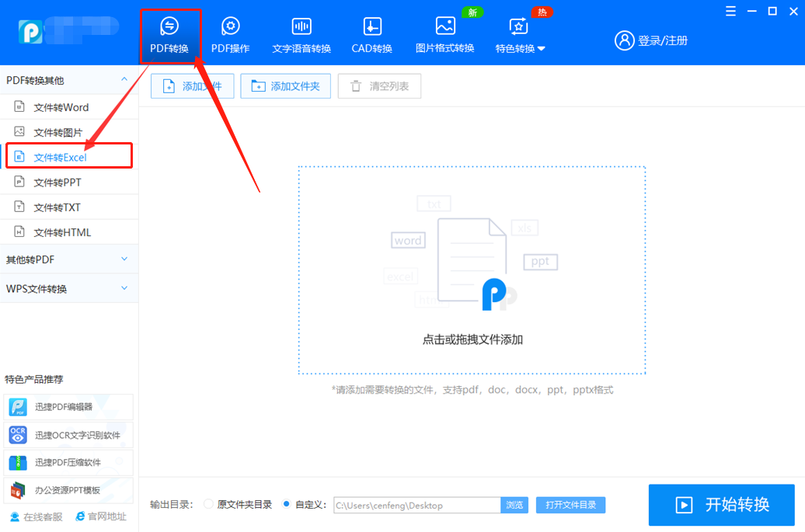Click the PPT file icon beside 文件转PPT
This screenshot has height=532, width=805.
(x=19, y=181)
